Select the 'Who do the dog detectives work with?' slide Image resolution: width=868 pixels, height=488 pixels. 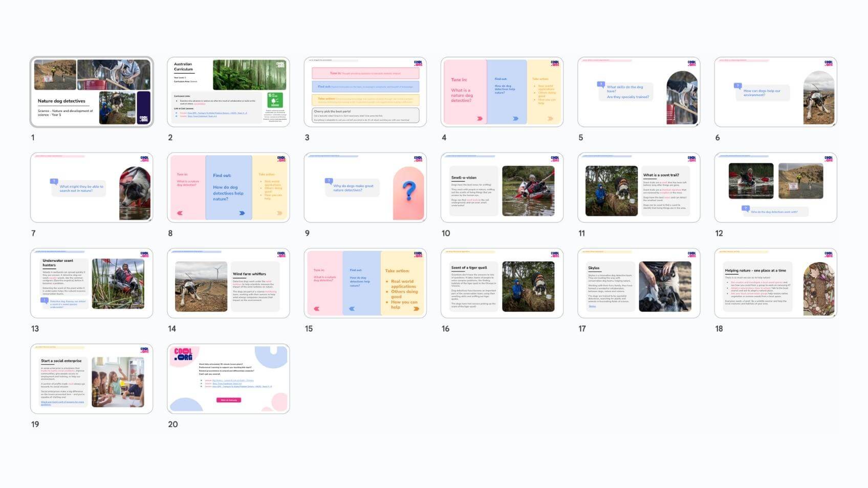tap(775, 188)
